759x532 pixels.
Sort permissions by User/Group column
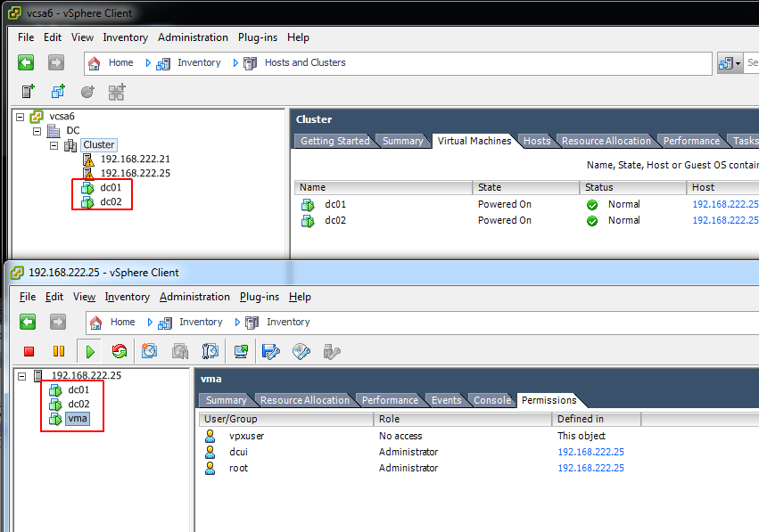286,419
